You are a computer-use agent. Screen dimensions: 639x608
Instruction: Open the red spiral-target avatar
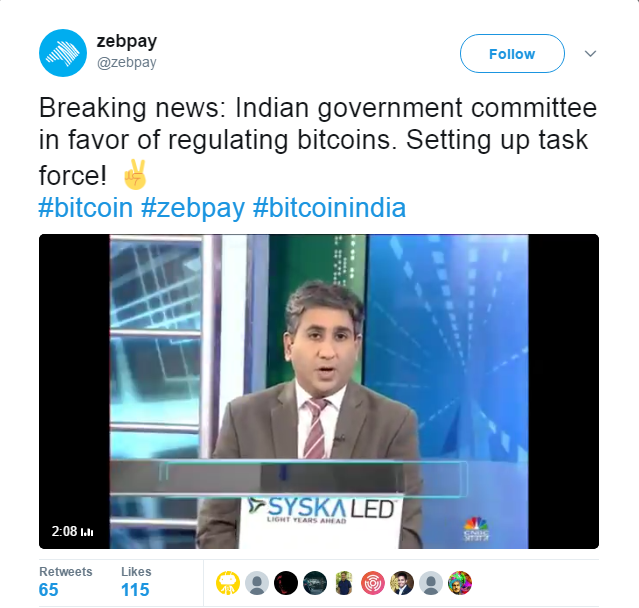pyautogui.click(x=373, y=583)
